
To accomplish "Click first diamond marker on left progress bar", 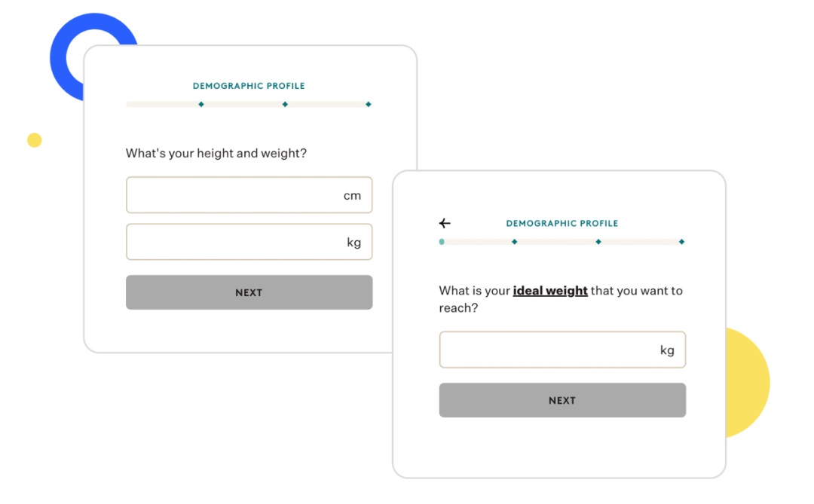I will (201, 104).
